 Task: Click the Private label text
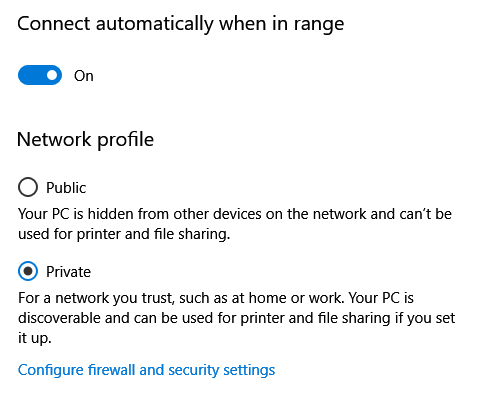coord(68,272)
